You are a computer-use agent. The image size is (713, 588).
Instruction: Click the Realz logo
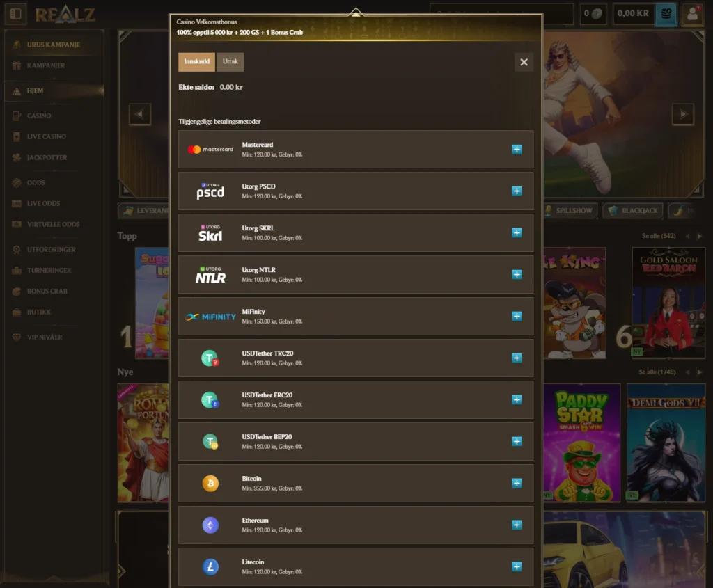pos(65,14)
